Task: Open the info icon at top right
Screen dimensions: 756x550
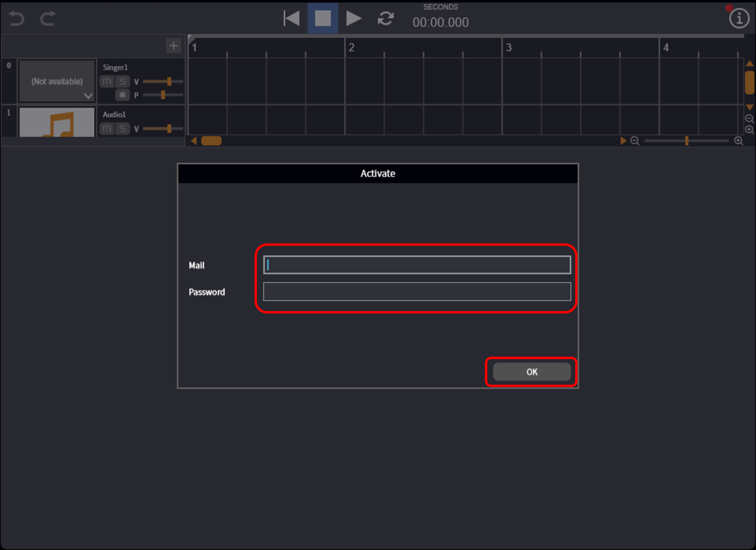Action: click(x=739, y=19)
